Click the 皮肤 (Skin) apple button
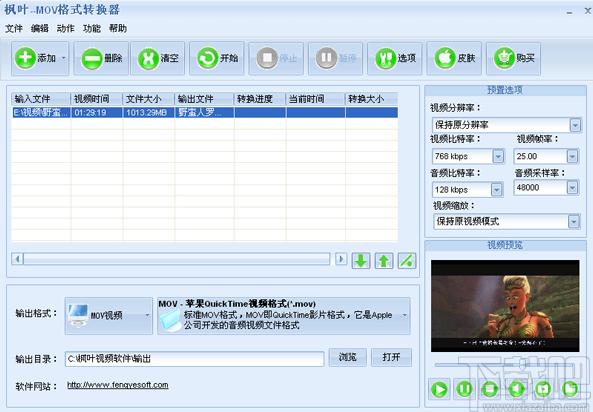 tap(454, 58)
